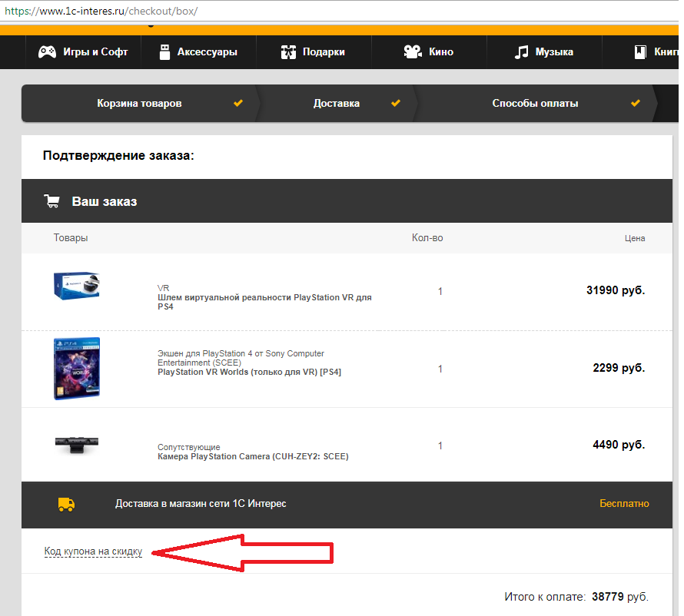
Task: Click the camera icon next to Кино
Action: point(413,52)
